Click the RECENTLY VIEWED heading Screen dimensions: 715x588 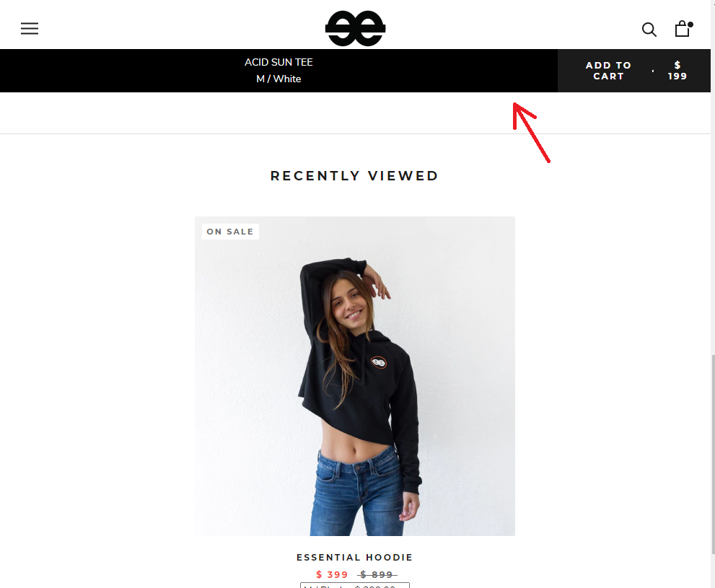355,176
